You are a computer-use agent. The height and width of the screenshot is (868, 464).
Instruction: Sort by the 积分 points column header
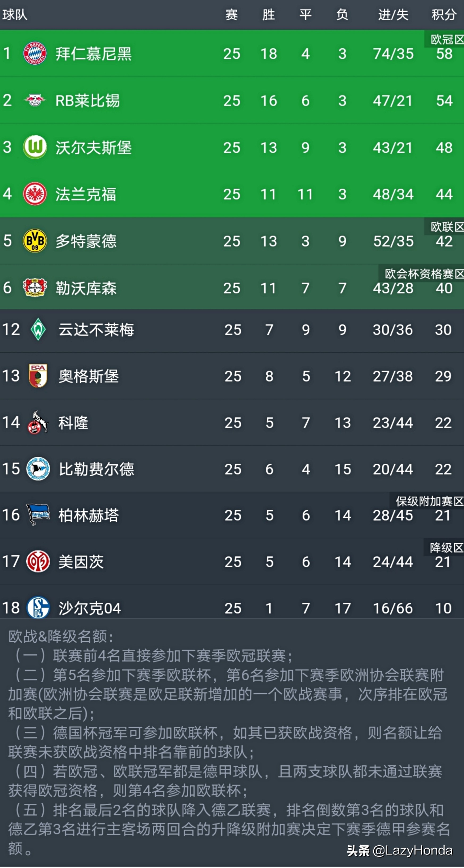tap(444, 15)
